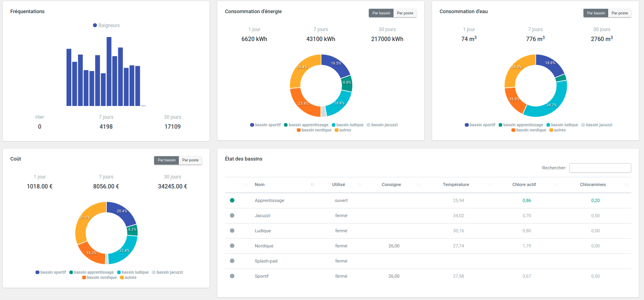This screenshot has width=644, height=300.
Task: Select Par bassin in Consommation d'énergie
Action: pyautogui.click(x=381, y=13)
